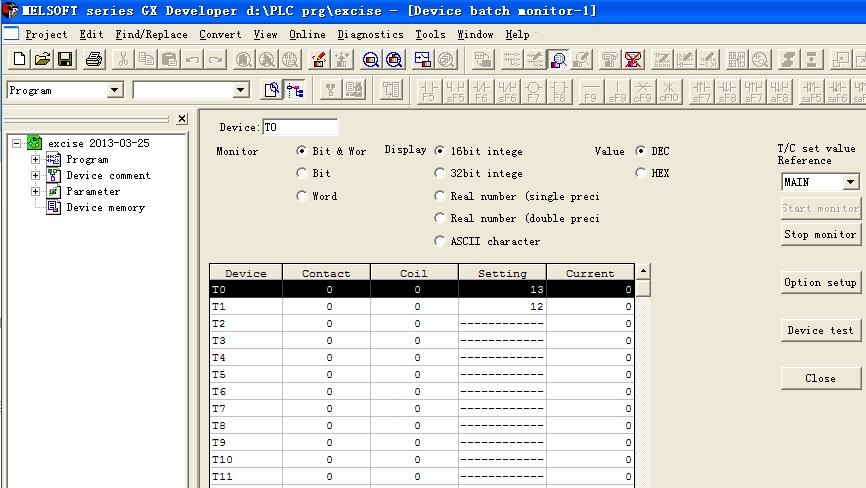Click the device table scrollbar up arrow
The image size is (866, 488).
[643, 271]
